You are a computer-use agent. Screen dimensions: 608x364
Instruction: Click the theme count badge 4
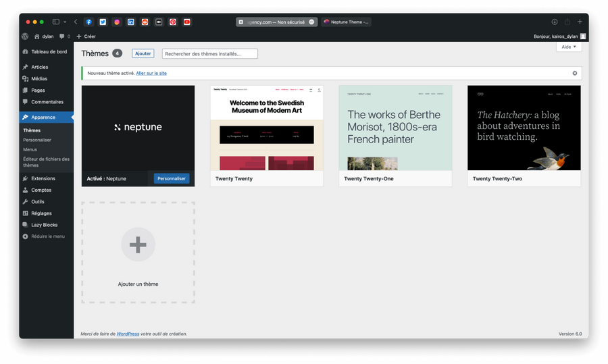117,53
